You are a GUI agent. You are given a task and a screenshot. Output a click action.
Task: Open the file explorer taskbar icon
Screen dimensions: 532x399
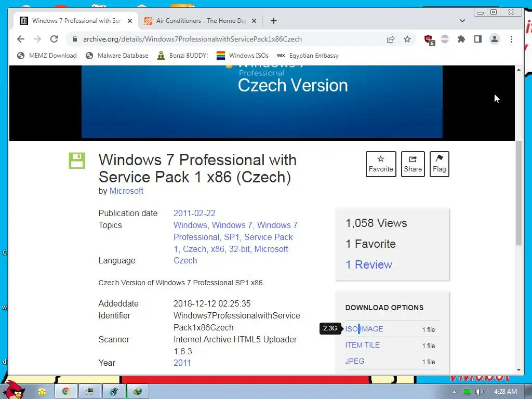point(42,392)
